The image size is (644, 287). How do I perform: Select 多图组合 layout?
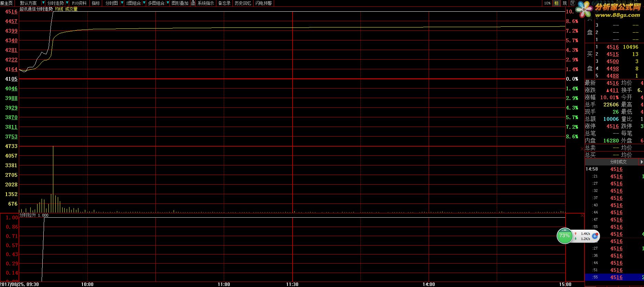click(156, 3)
